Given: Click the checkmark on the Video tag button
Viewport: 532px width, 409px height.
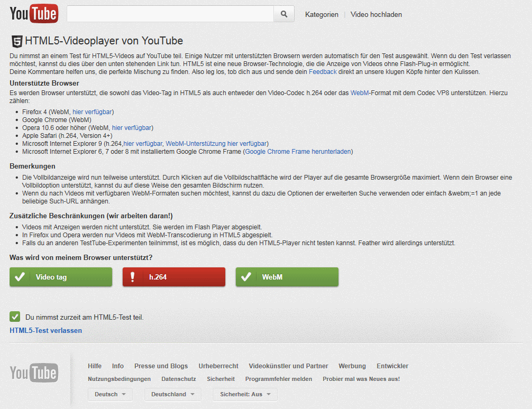Looking at the screenshot, I should [x=20, y=277].
